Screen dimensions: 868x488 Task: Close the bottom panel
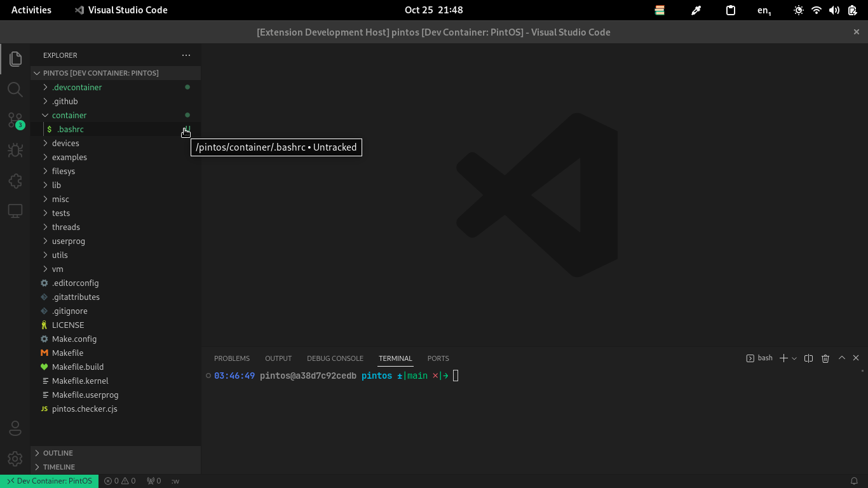click(856, 358)
